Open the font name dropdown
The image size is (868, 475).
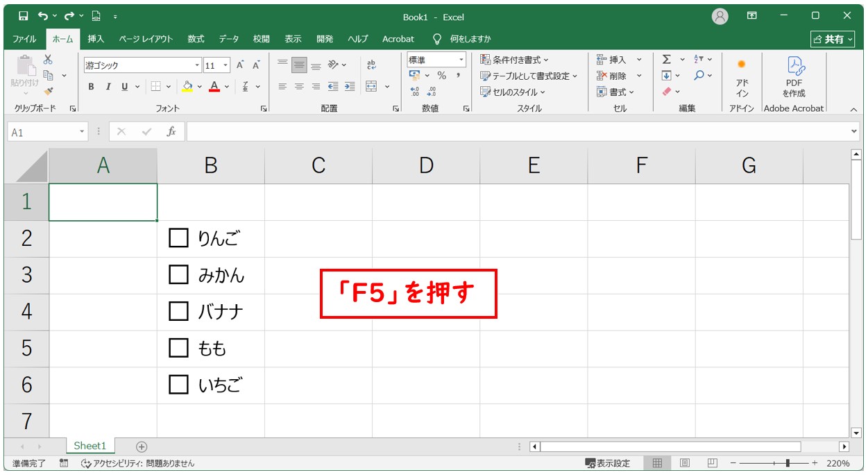(x=197, y=65)
